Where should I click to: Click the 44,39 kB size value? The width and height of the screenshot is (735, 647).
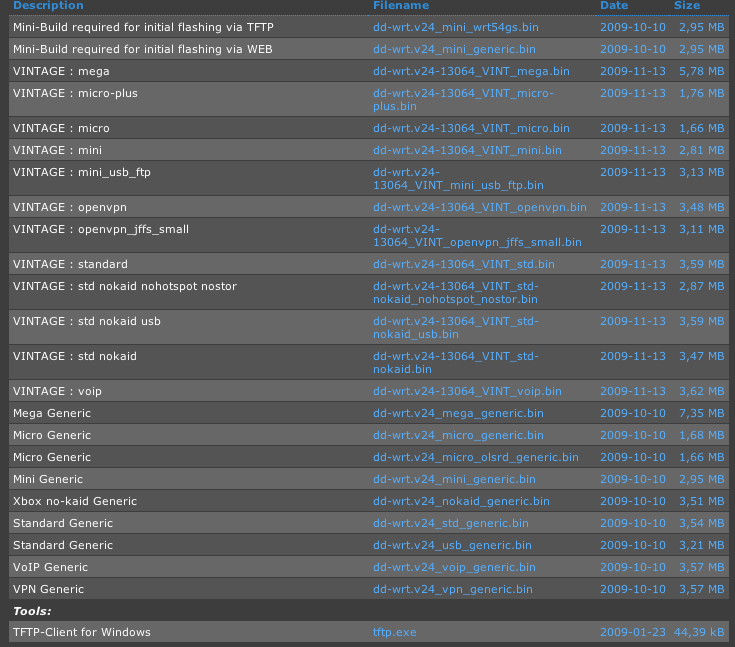pos(699,632)
